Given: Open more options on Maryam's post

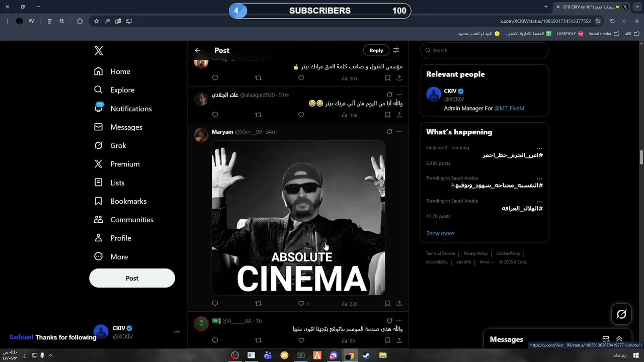Looking at the screenshot, I should click(x=399, y=132).
